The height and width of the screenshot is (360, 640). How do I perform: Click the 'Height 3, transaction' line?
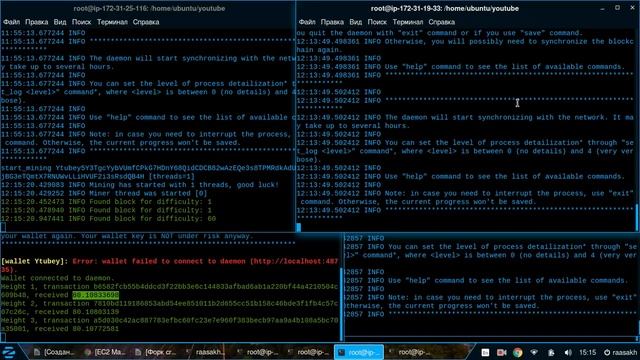coord(169,320)
